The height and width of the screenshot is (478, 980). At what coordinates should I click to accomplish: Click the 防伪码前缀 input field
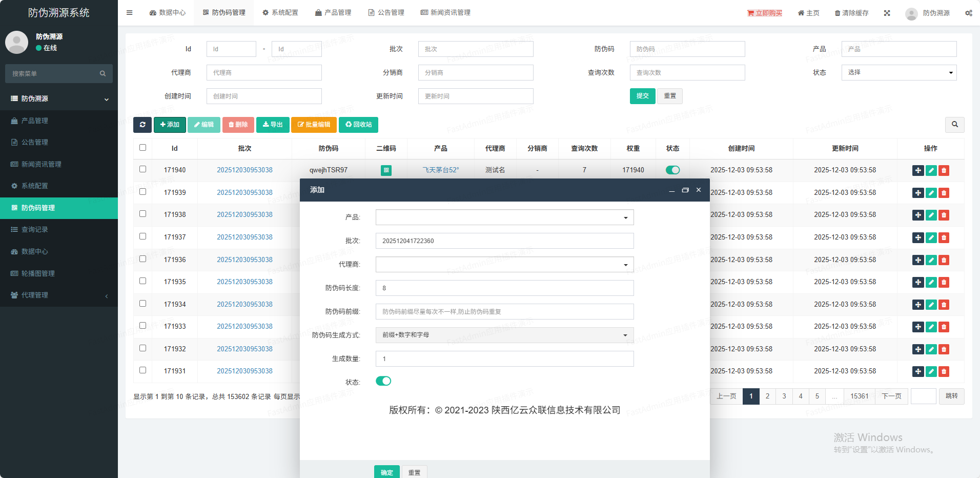[504, 312]
